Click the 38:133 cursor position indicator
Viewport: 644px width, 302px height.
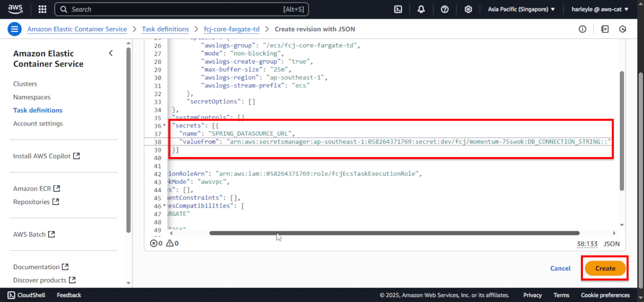pos(587,244)
